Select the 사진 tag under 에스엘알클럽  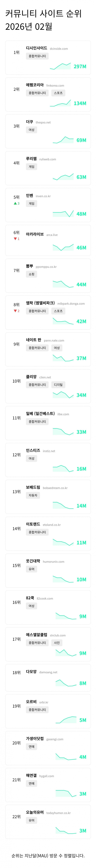coord(57,643)
